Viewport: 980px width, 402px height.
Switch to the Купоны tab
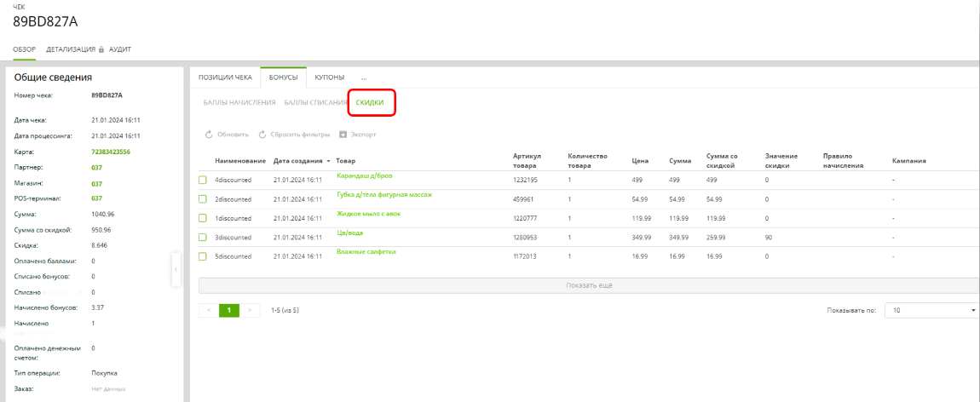tap(329, 78)
